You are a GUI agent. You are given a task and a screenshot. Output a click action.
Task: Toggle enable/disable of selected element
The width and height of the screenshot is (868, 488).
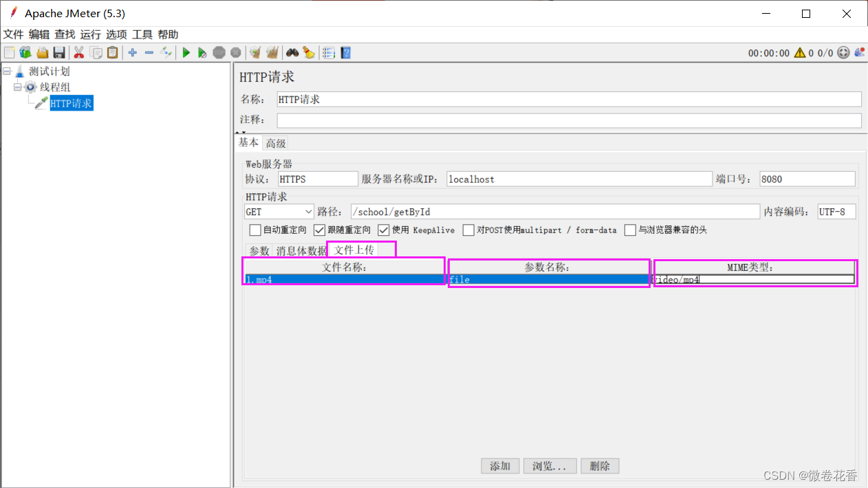(x=166, y=52)
